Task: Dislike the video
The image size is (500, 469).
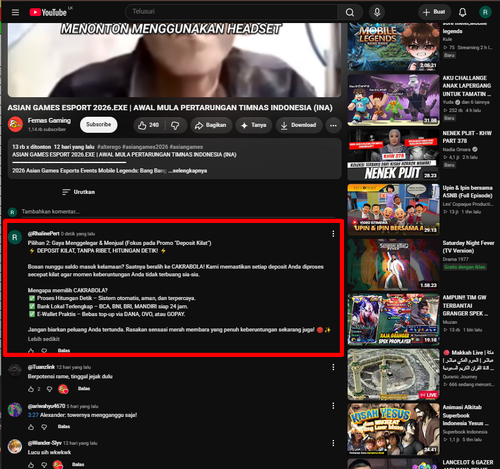Action: click(x=175, y=125)
